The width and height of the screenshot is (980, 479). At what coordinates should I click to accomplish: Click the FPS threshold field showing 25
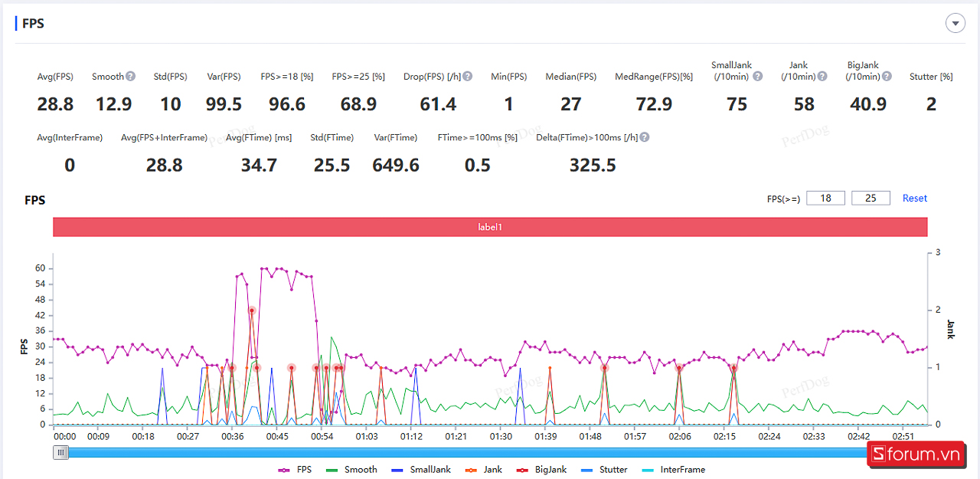pyautogui.click(x=871, y=198)
